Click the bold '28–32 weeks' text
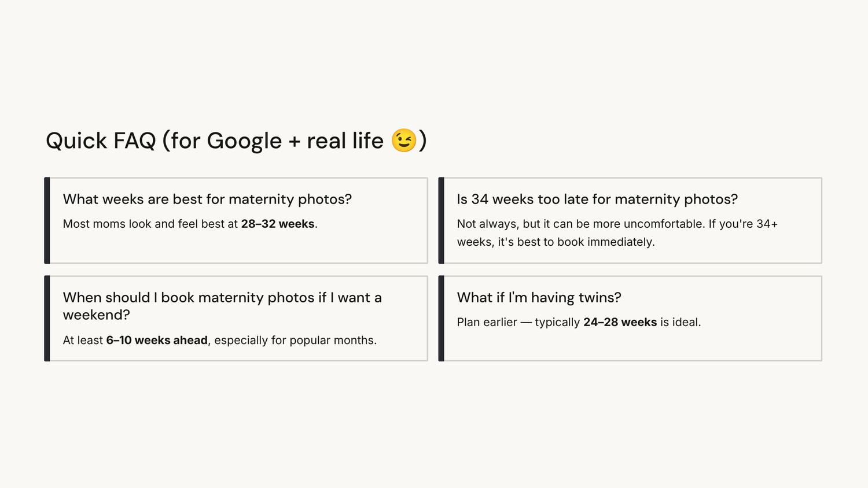 click(x=278, y=224)
